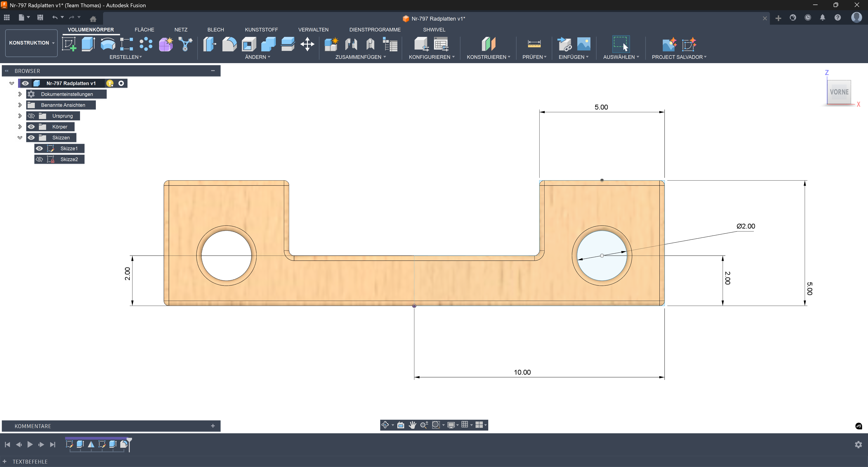Open notifications bell icon

(x=822, y=18)
